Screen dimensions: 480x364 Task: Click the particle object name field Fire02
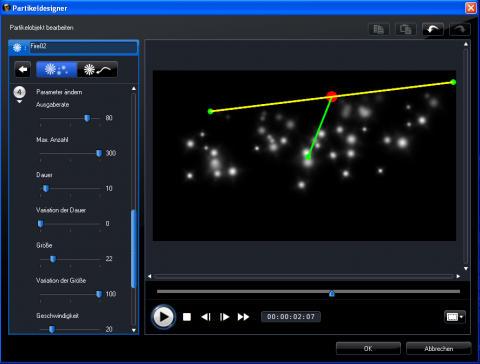point(83,48)
